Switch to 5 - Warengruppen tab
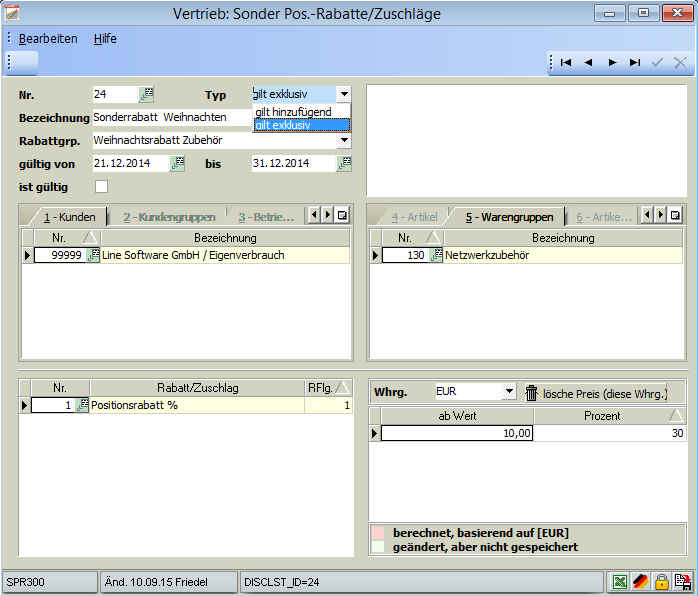Image resolution: width=698 pixels, height=596 pixels. click(509, 217)
